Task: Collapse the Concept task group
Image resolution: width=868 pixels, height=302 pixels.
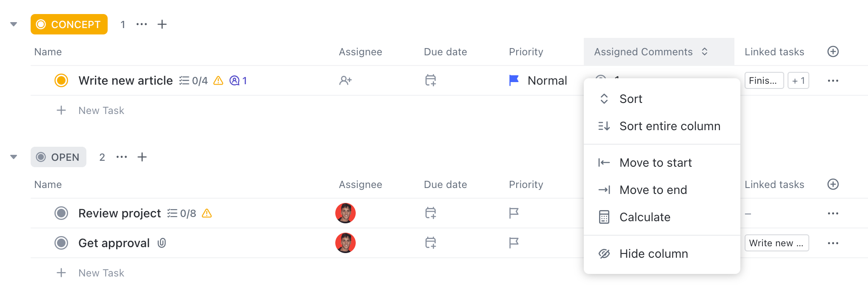Action: 14,25
